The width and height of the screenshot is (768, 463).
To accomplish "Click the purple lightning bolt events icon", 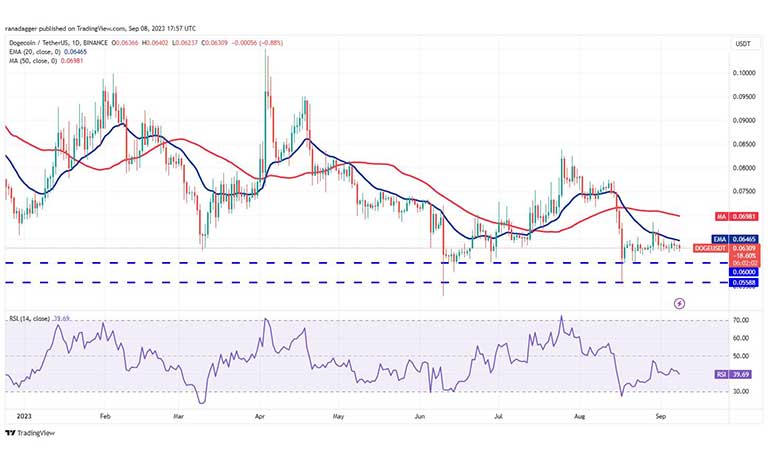I will (679, 304).
